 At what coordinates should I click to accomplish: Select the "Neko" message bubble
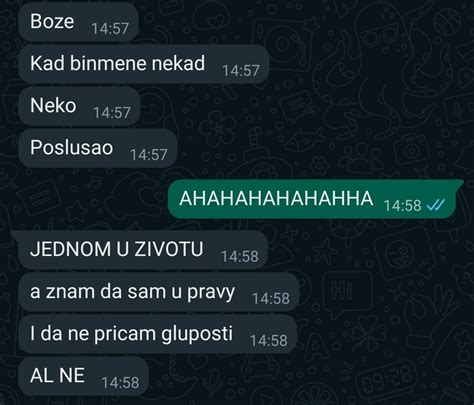[79, 106]
